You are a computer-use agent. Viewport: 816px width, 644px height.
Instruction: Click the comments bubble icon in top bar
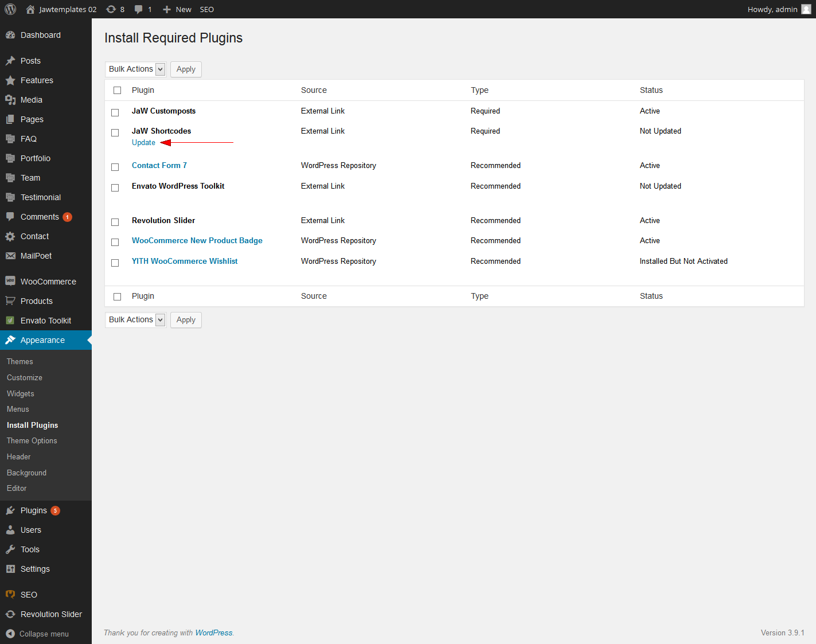(139, 9)
